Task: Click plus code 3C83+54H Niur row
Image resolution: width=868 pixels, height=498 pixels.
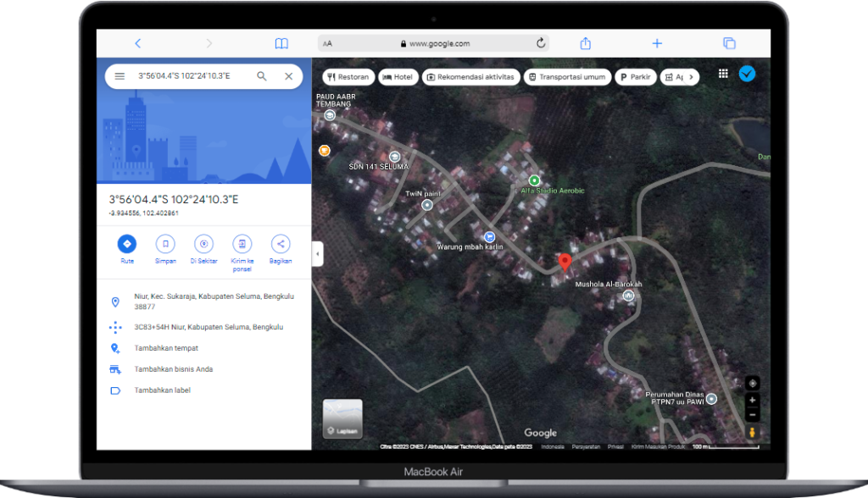Action: point(203,327)
